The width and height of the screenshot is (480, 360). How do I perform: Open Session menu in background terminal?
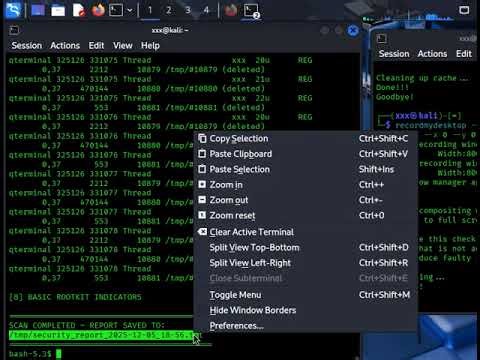tap(394, 54)
